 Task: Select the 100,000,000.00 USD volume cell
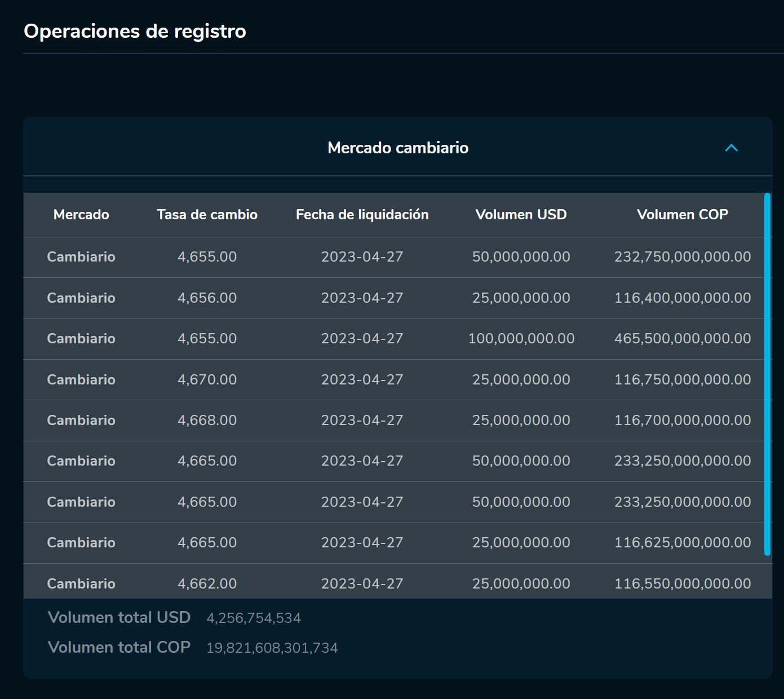point(521,339)
